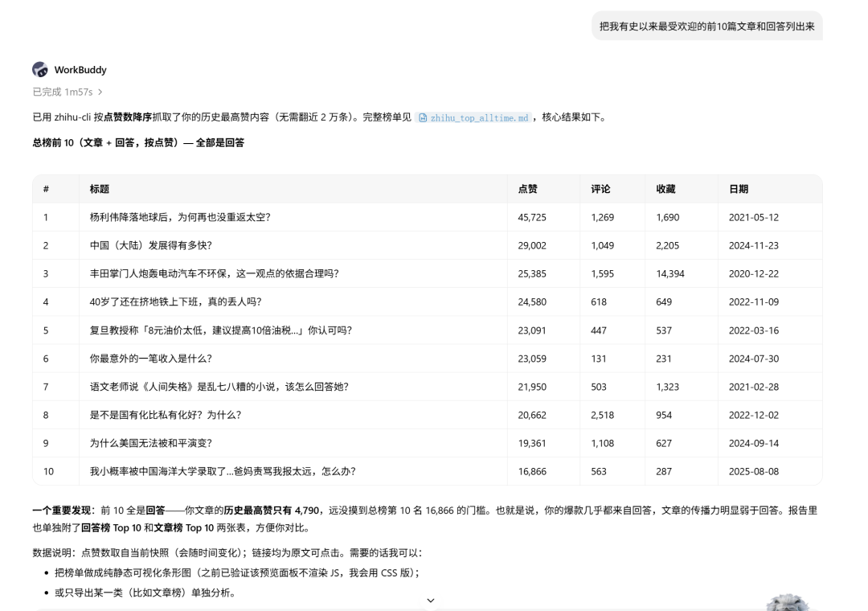
Task: Select the row 是不是国有化比私有化好
Action: (x=428, y=415)
